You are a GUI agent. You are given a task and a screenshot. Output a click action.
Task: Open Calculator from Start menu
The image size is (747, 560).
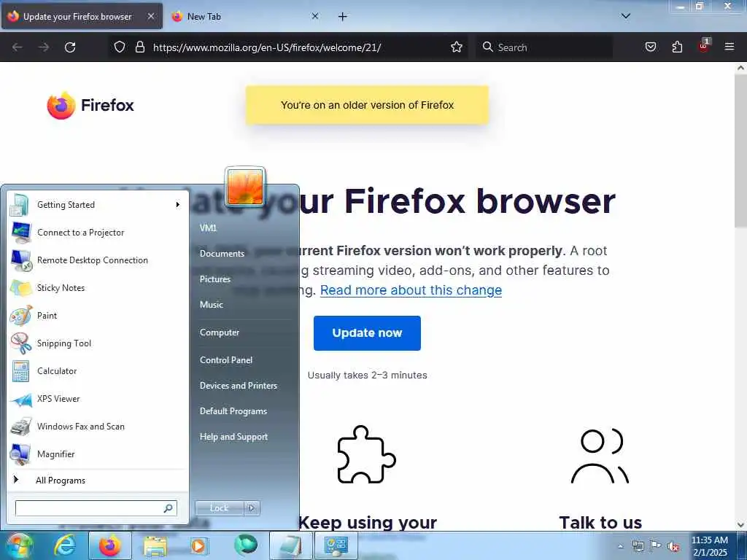point(98,371)
